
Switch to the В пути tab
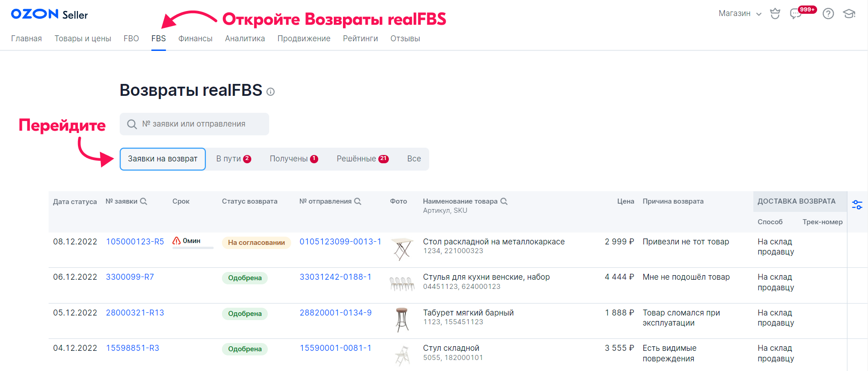click(x=233, y=159)
